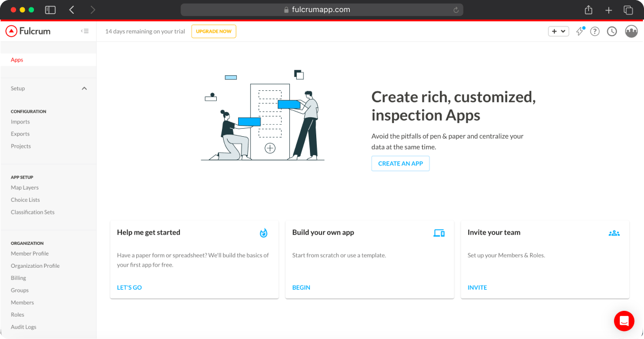644x339 pixels.
Task: Click the 'Create rich, customized, inspection Apps' heading
Action: pyautogui.click(x=454, y=106)
